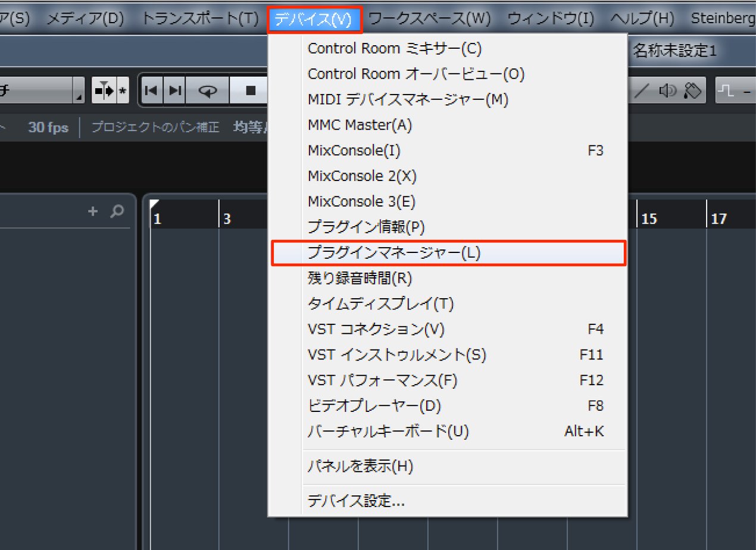This screenshot has width=756, height=550.
Task: Open MixConsole 3(E)
Action: point(448,202)
